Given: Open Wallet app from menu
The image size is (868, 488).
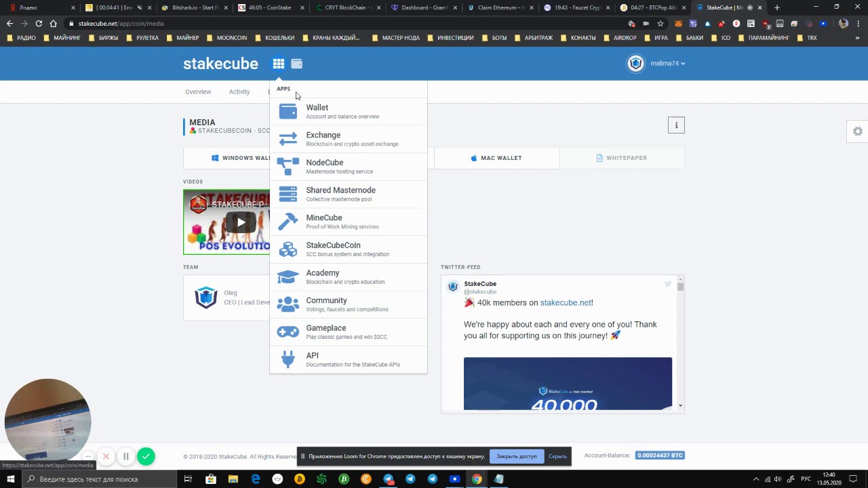Looking at the screenshot, I should click(x=349, y=112).
